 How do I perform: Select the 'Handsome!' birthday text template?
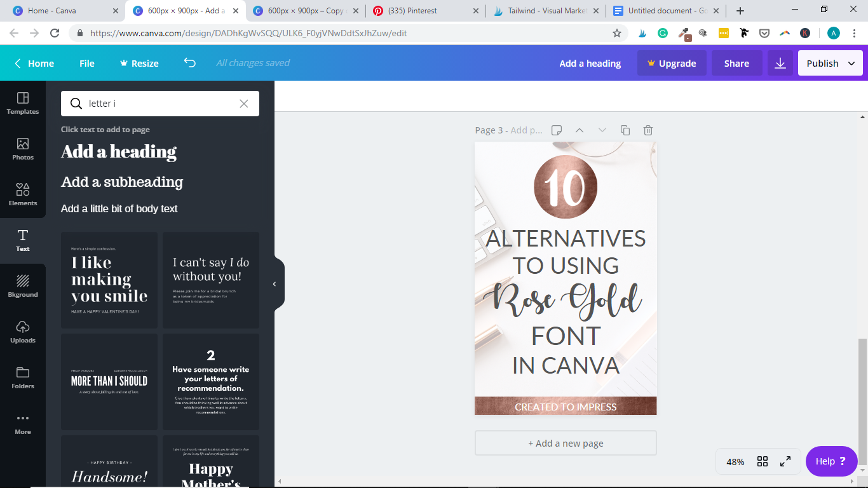coord(109,461)
